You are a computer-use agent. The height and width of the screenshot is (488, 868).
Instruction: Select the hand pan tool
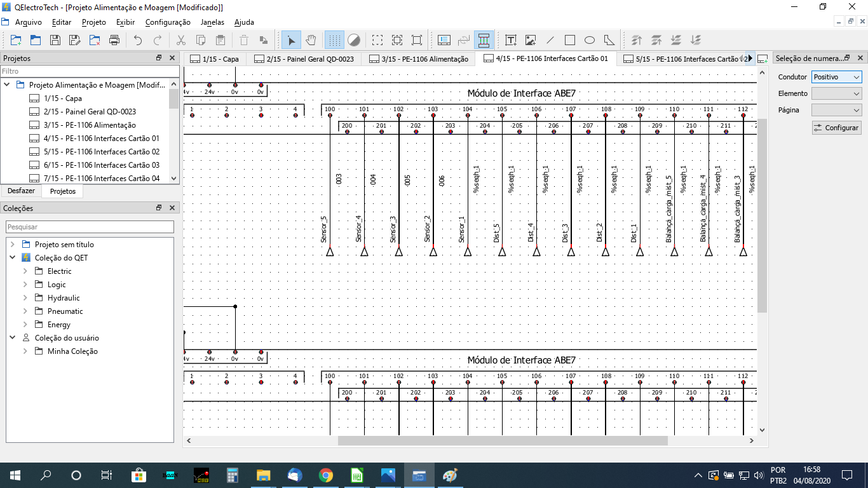tap(311, 40)
